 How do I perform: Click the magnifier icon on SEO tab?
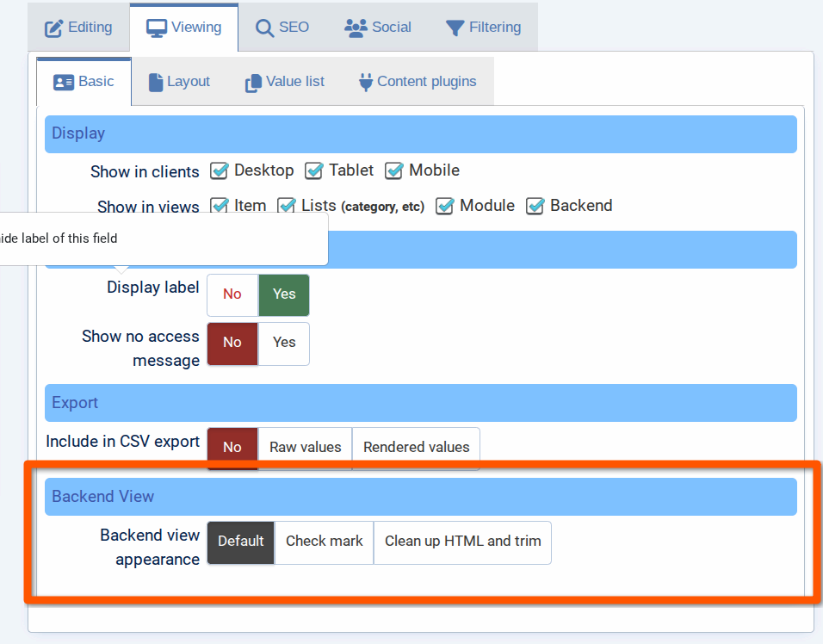[264, 28]
